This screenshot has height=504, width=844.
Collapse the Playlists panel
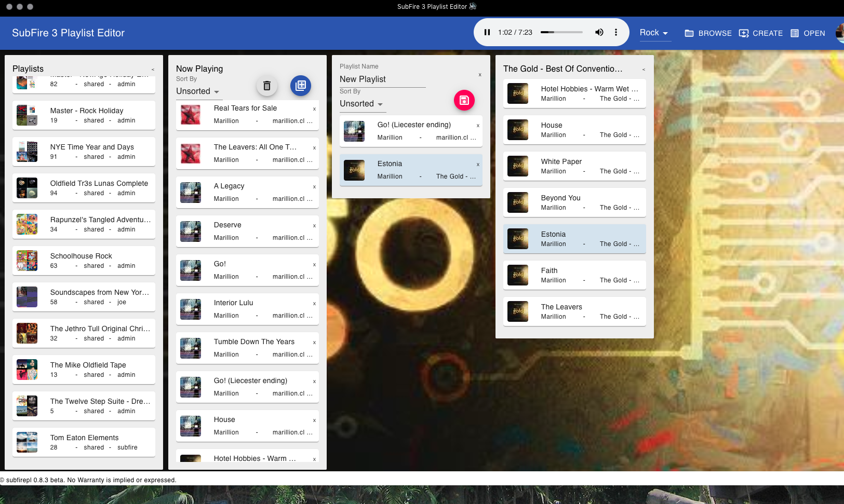coord(153,70)
